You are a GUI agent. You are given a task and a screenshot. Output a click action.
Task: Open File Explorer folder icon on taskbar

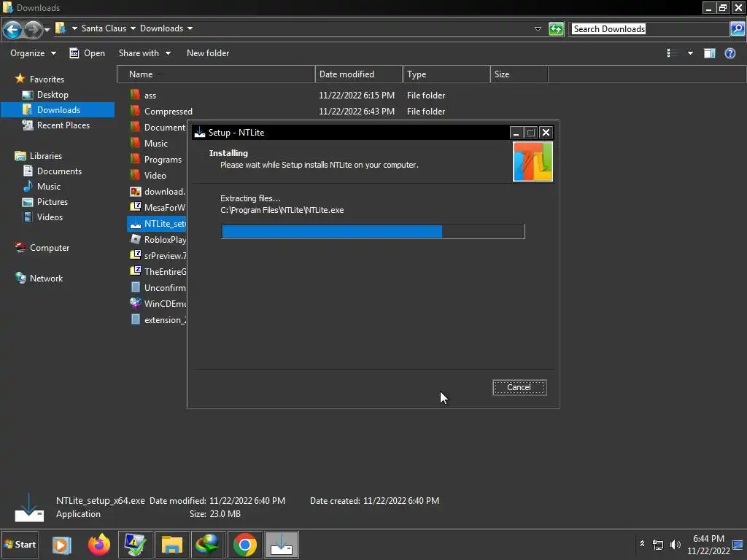(171, 545)
